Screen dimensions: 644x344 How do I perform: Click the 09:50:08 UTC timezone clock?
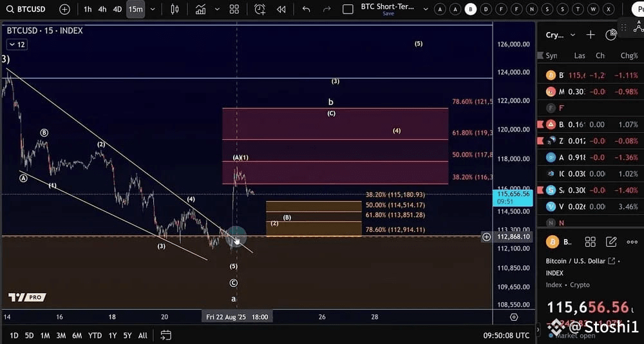(x=506, y=336)
